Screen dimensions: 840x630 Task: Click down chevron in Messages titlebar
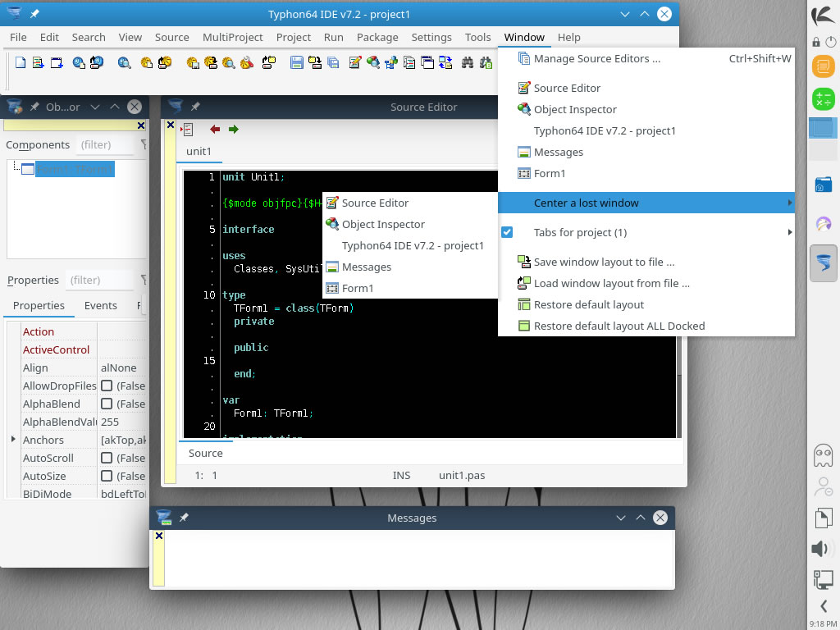621,518
